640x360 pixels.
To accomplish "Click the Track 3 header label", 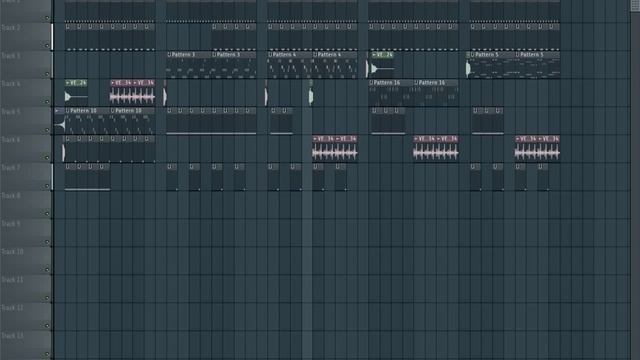I will (11, 56).
